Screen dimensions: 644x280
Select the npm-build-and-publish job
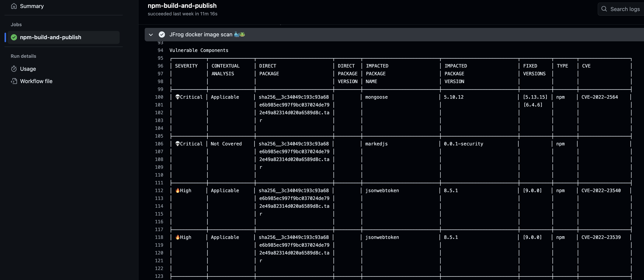(51, 37)
